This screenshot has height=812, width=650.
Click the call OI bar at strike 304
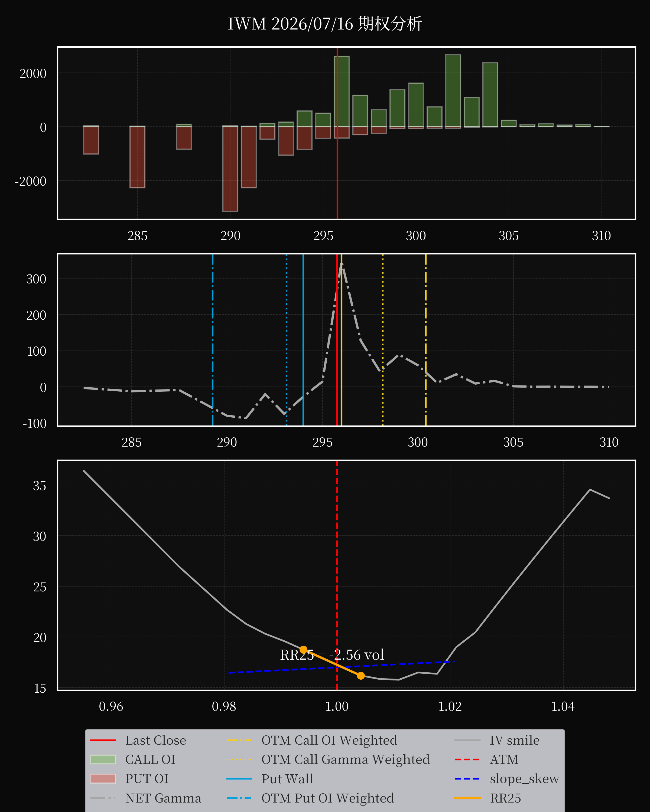(x=490, y=94)
